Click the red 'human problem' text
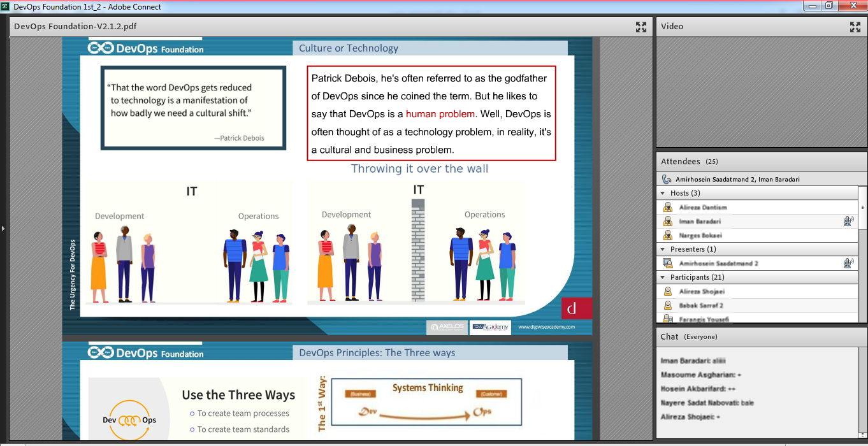 440,114
